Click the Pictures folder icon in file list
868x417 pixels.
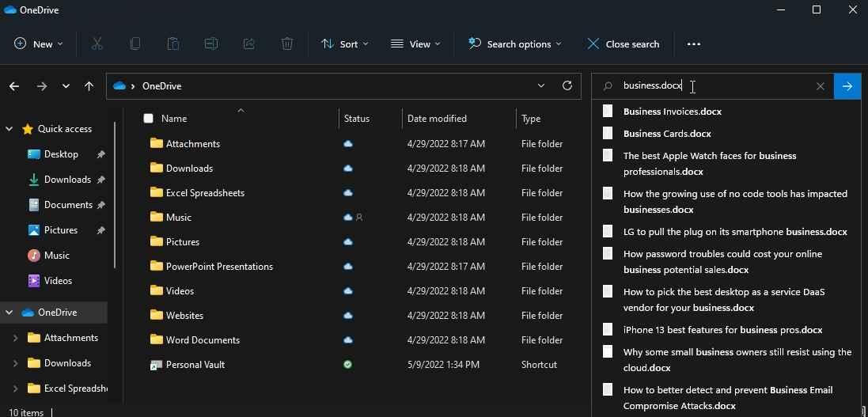click(156, 241)
